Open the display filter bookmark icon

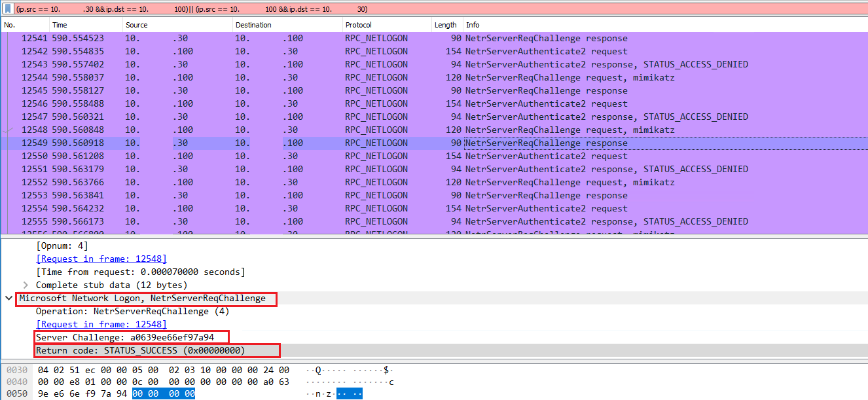7,9
